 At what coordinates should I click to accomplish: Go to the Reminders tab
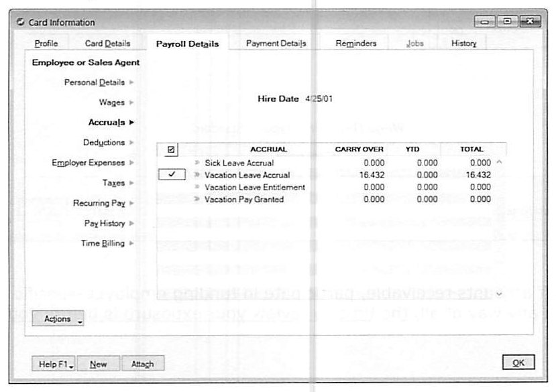point(355,44)
